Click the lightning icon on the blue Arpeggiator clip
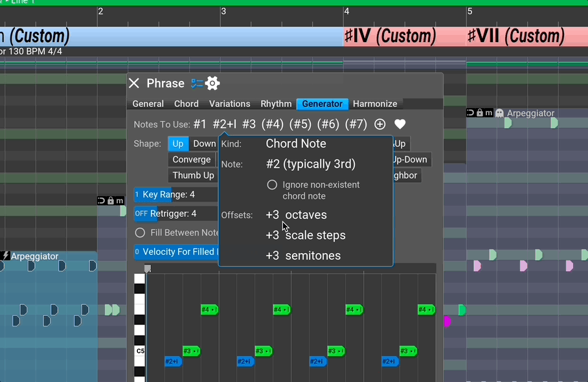 click(x=5, y=256)
